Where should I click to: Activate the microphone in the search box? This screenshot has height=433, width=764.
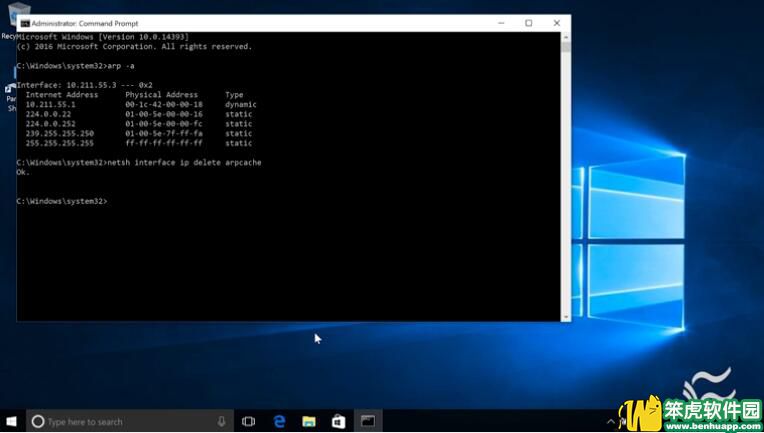222,421
